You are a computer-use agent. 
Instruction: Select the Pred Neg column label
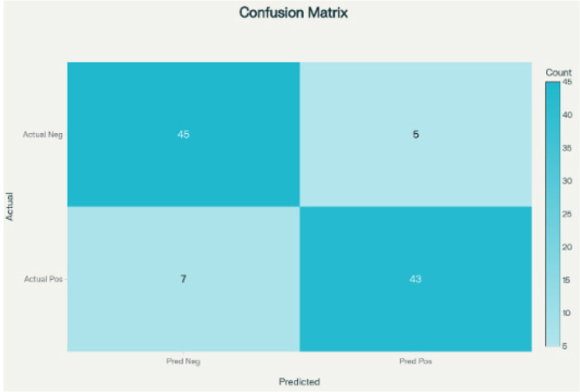tap(183, 361)
